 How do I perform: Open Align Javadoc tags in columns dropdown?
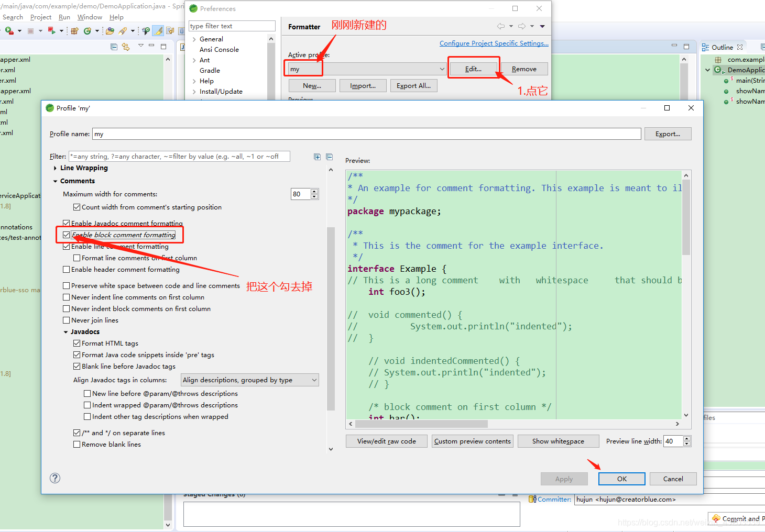coord(250,380)
